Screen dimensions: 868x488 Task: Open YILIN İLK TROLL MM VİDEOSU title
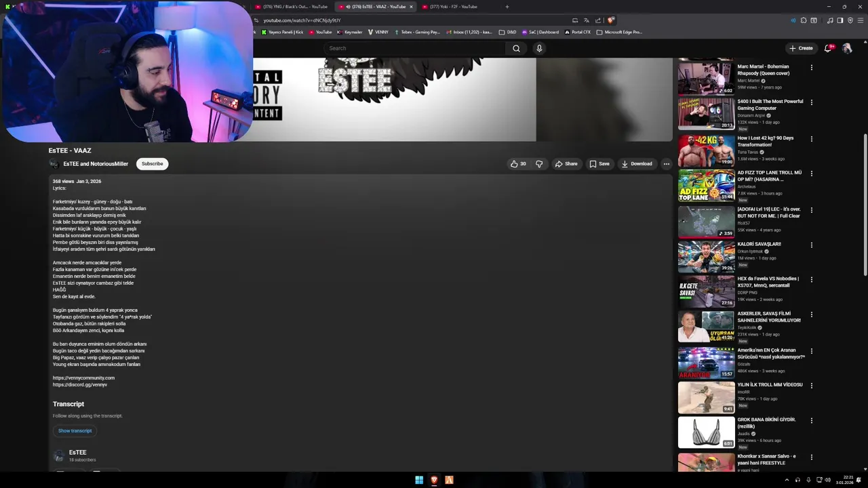tap(770, 384)
